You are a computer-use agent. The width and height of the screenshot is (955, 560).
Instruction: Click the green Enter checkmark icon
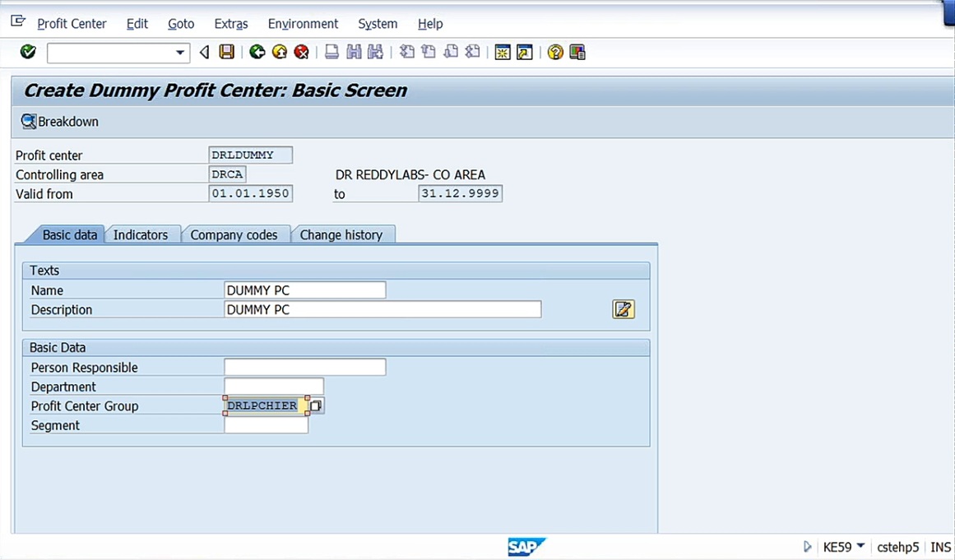pyautogui.click(x=28, y=53)
